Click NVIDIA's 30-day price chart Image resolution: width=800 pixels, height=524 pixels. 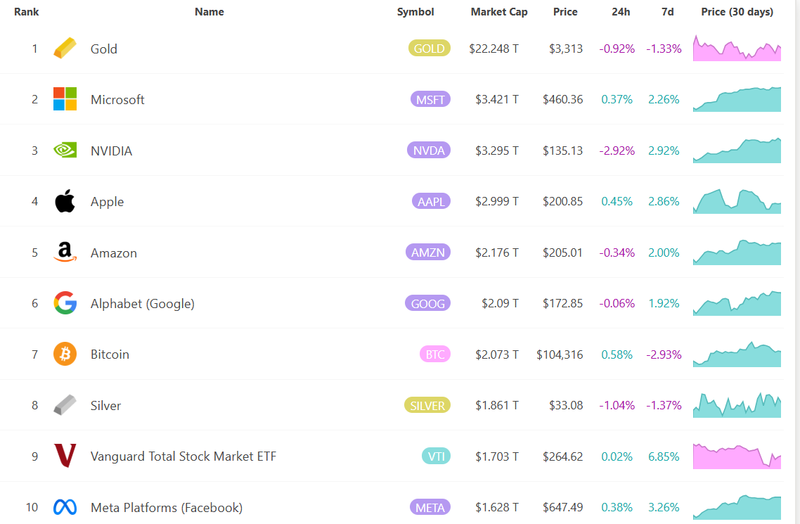pyautogui.click(x=737, y=150)
